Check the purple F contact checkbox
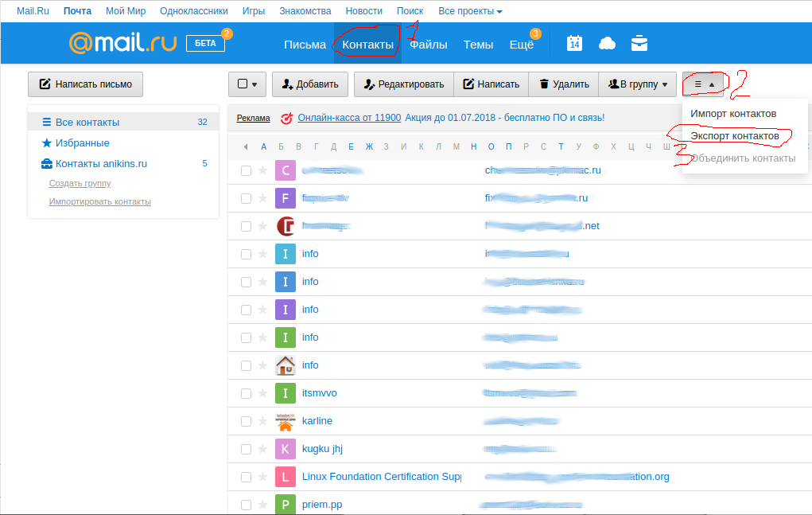Viewport: 812px width, 515px height. click(x=246, y=199)
